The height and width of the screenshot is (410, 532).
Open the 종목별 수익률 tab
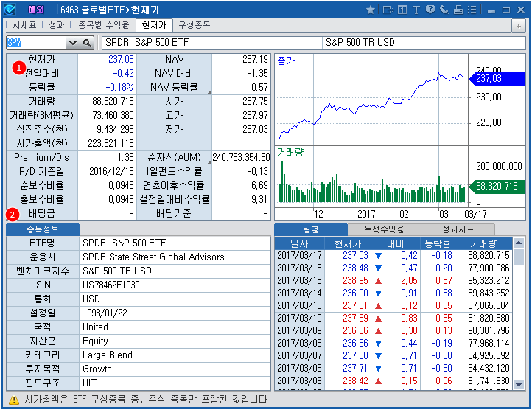(x=103, y=25)
